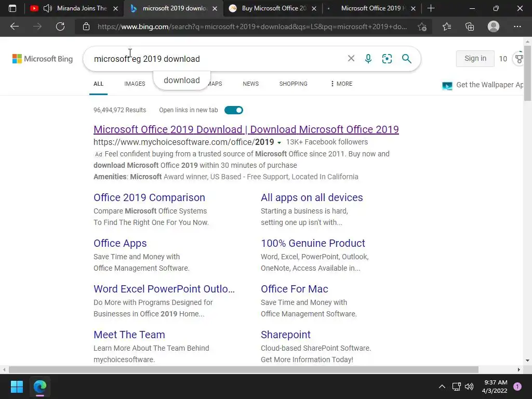Image resolution: width=532 pixels, height=399 pixels.
Task: Add this page to favorites
Action: coord(422,26)
